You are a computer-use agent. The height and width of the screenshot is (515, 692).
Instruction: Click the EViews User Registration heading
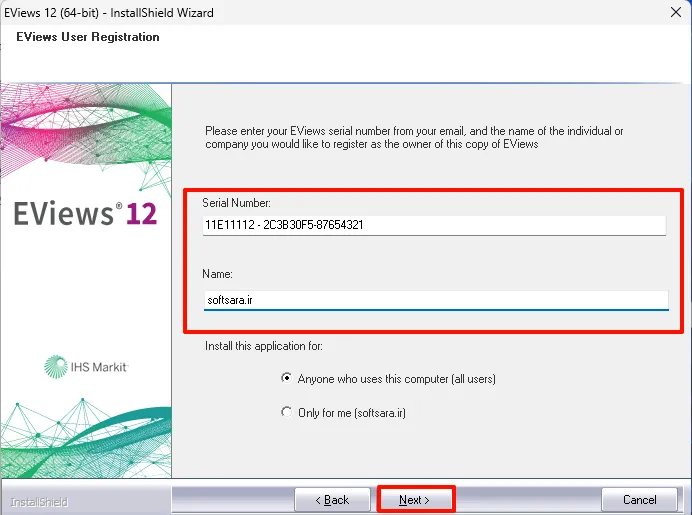pyautogui.click(x=88, y=37)
